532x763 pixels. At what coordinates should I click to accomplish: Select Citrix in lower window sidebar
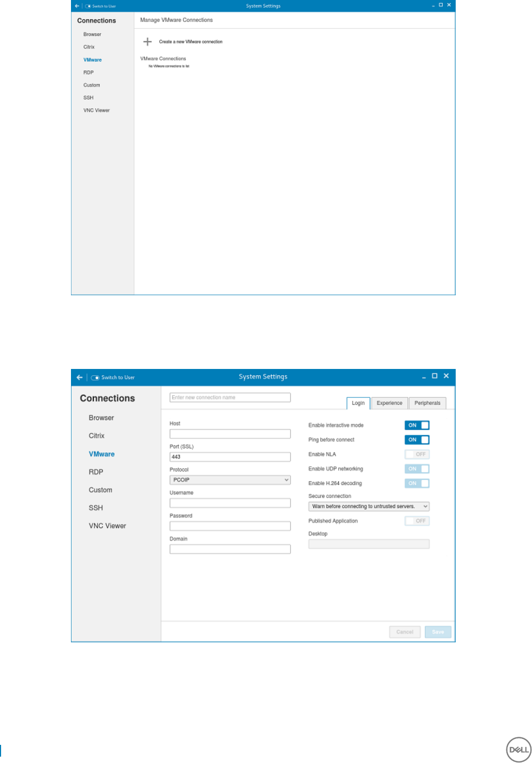97,436
